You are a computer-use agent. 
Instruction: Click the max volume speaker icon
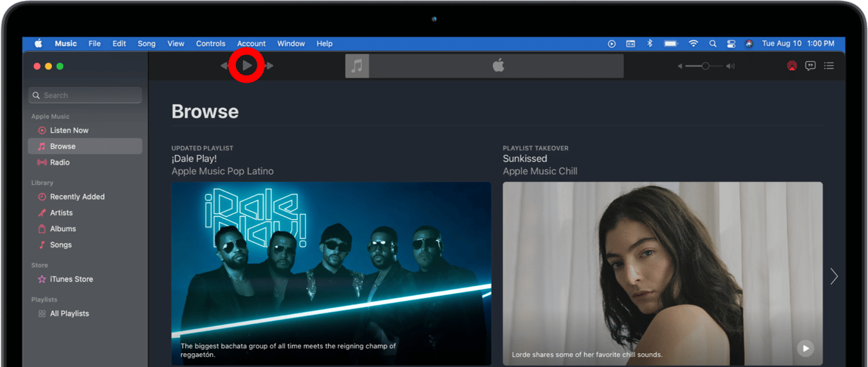coord(730,66)
